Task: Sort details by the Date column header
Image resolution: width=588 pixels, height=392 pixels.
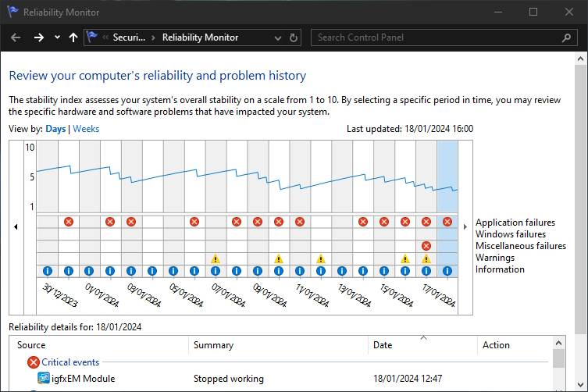Action: pyautogui.click(x=383, y=345)
